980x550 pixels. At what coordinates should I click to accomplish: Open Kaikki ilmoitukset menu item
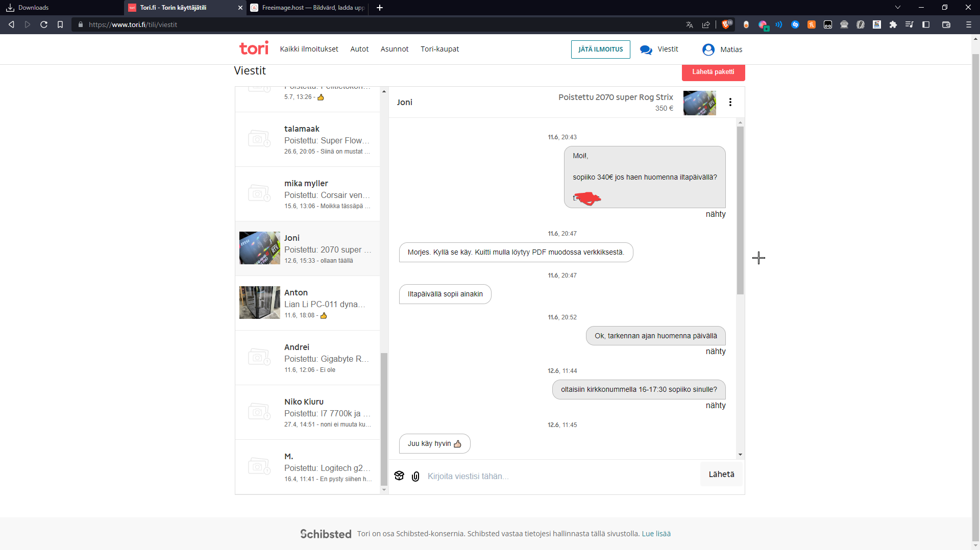pyautogui.click(x=309, y=49)
